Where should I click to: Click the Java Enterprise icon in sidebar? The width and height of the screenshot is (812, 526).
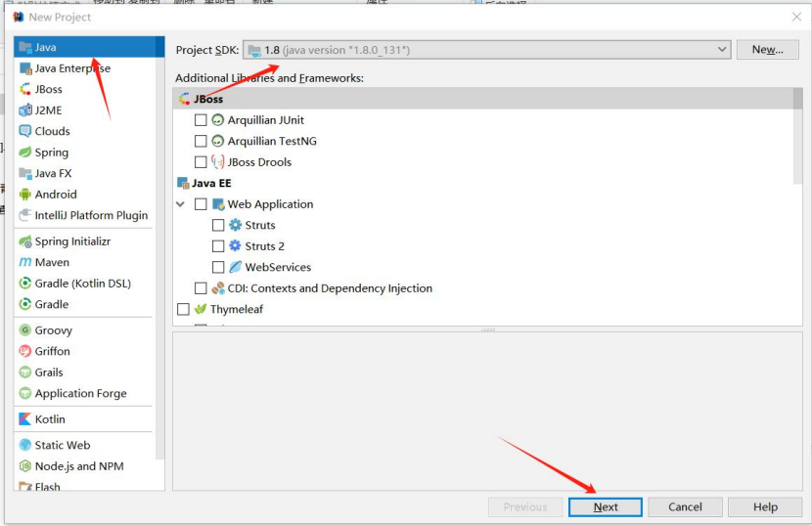[x=24, y=68]
